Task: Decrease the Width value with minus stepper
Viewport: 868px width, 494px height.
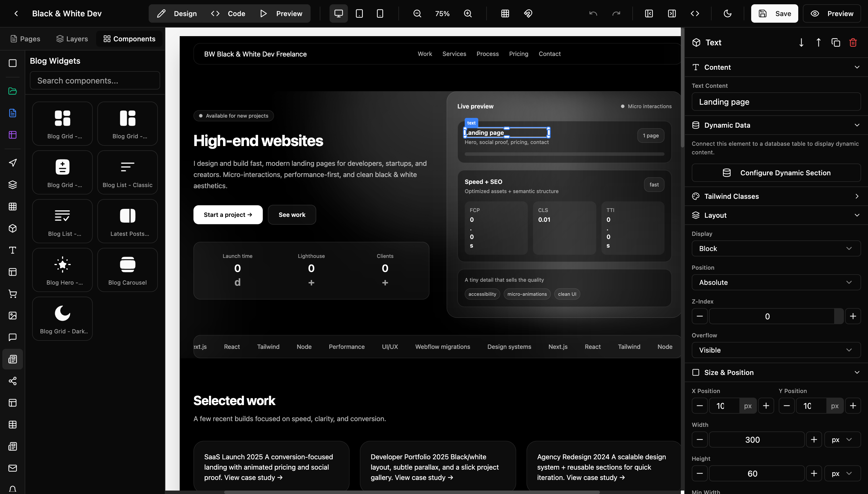Action: [x=700, y=439]
